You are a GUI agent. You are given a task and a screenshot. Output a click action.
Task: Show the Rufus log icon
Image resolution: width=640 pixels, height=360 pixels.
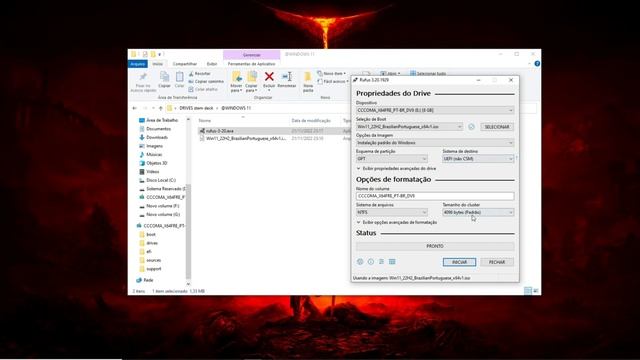[x=392, y=262]
